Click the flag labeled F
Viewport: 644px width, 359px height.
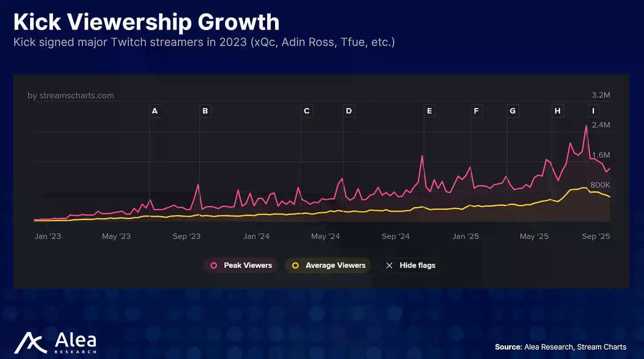click(476, 111)
